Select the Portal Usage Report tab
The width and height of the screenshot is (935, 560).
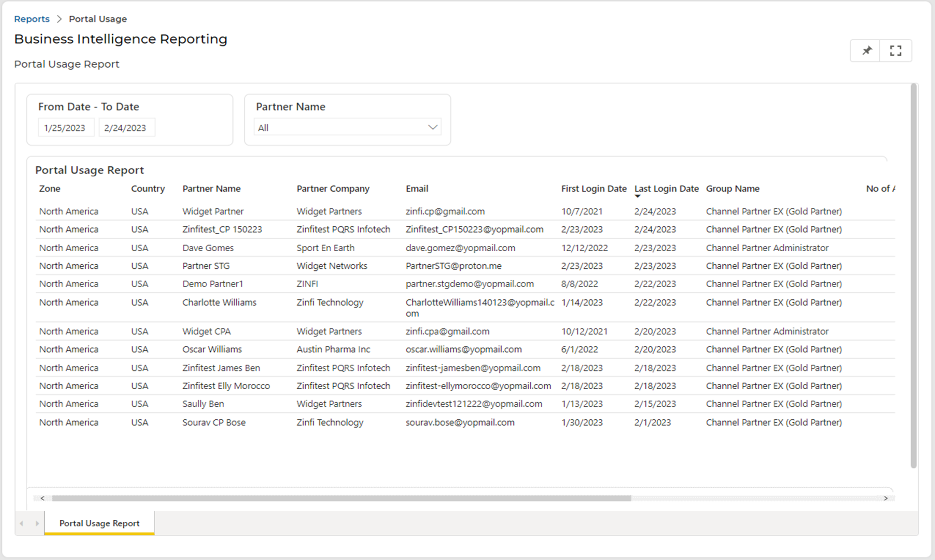(99, 523)
